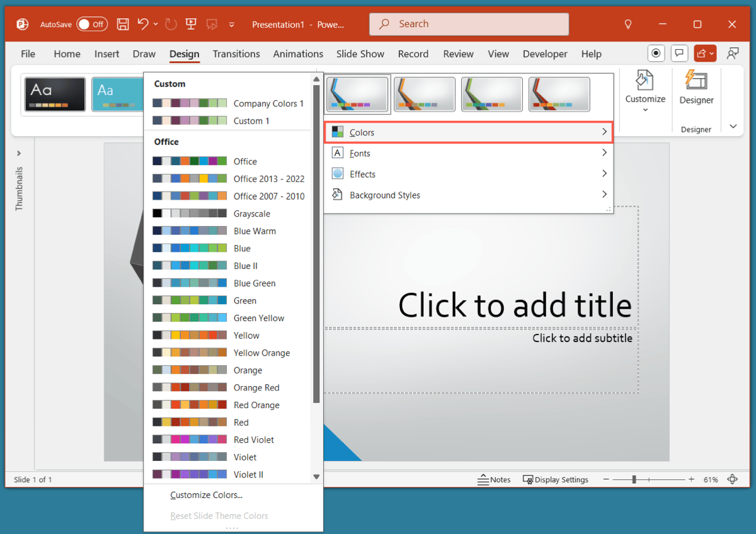Expand the Thumbnails pane arrow
This screenshot has height=534, width=756.
point(19,153)
